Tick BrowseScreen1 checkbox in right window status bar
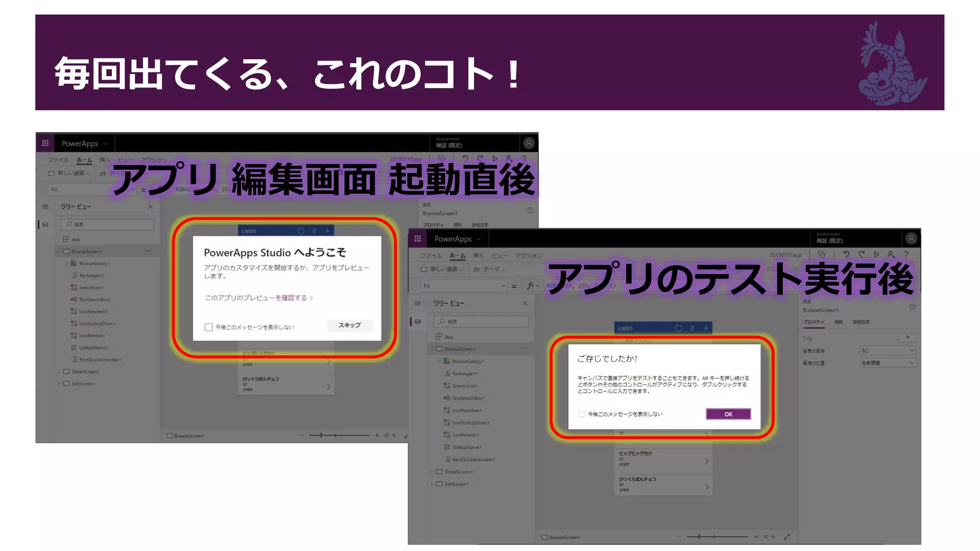The width and height of the screenshot is (980, 551). pos(545,537)
